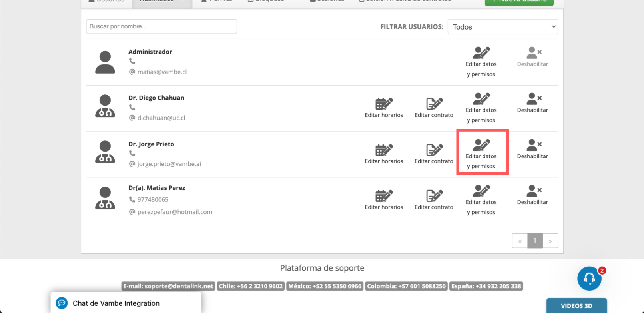
Task: Go to previous page in pagination
Action: [520, 241]
